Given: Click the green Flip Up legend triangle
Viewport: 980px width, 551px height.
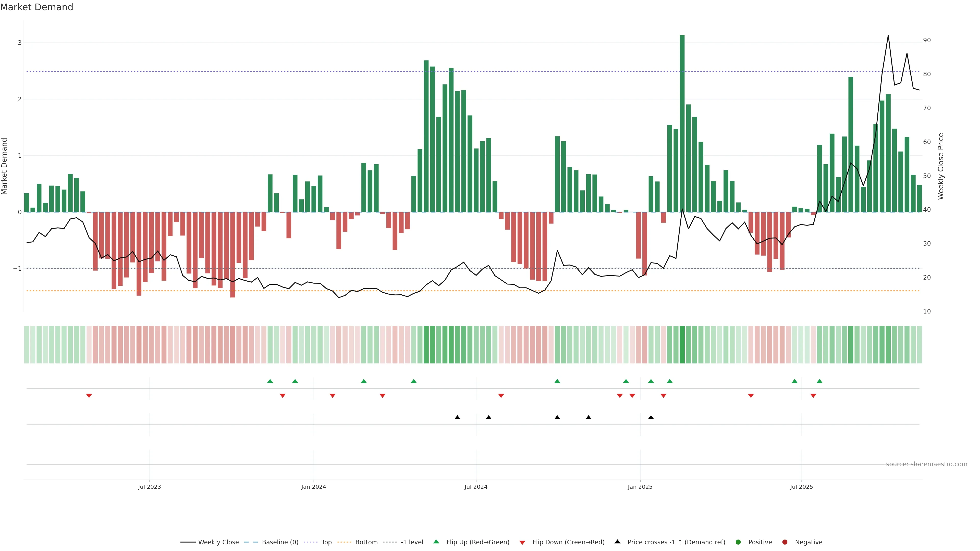Looking at the screenshot, I should point(436,542).
